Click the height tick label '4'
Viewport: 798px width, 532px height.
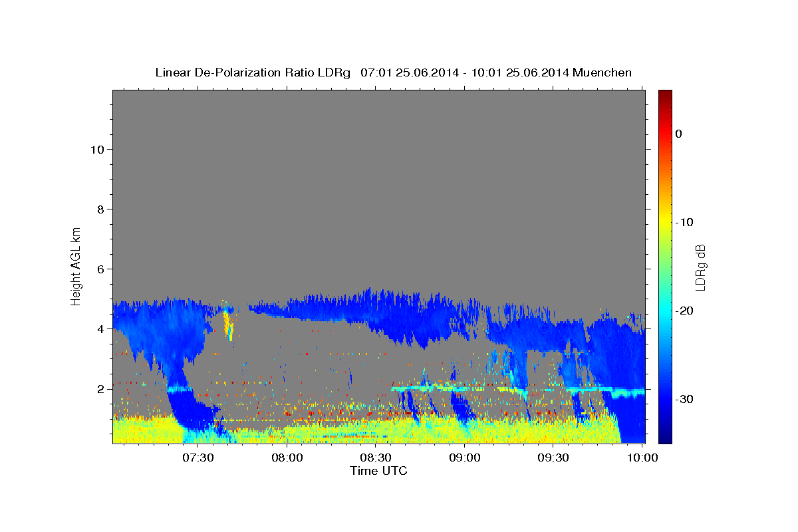100,329
